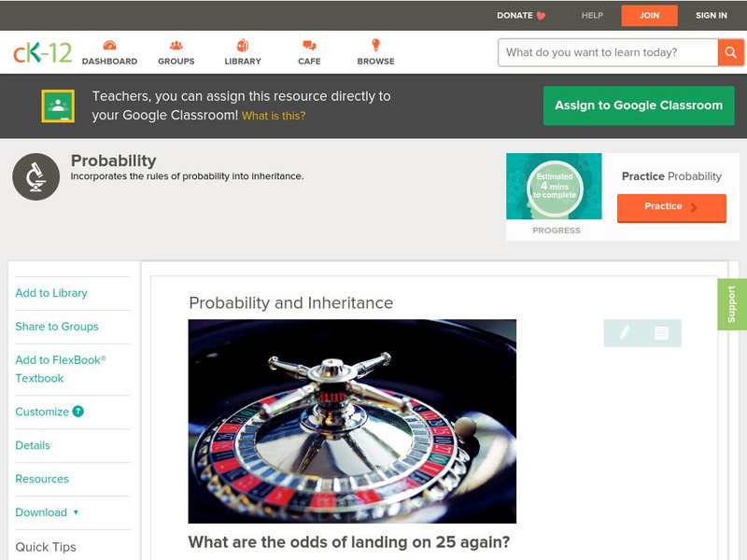
Task: Click the JOIN button
Action: (x=649, y=16)
